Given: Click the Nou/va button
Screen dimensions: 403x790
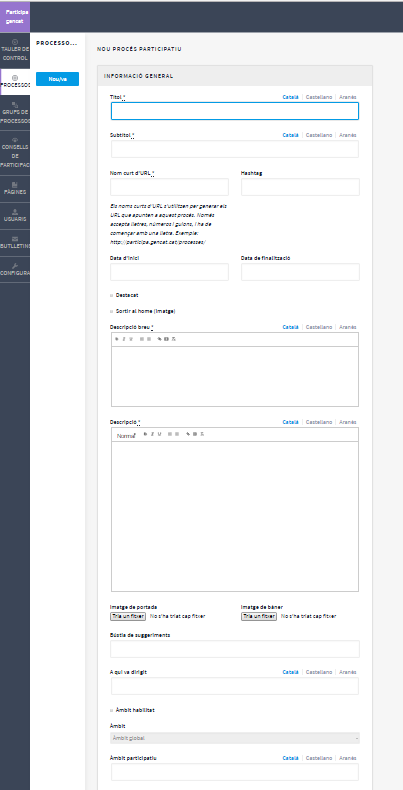Looking at the screenshot, I should [x=57, y=79].
